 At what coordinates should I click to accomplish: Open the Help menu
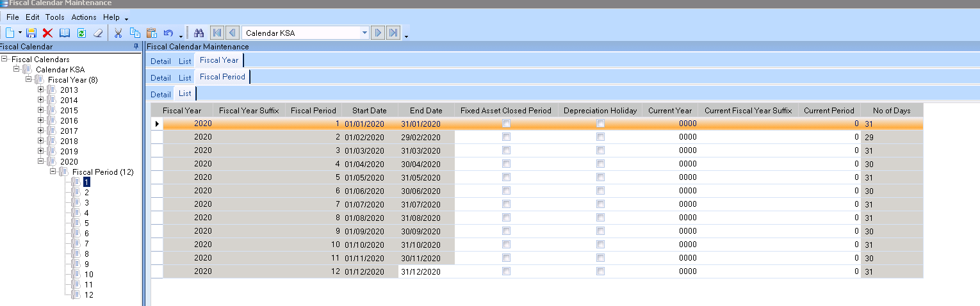111,17
